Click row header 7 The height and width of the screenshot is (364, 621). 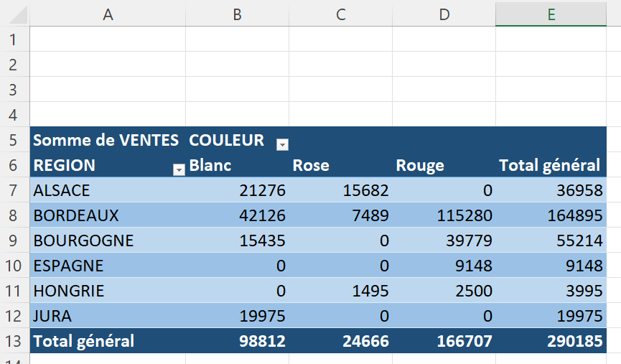14,190
